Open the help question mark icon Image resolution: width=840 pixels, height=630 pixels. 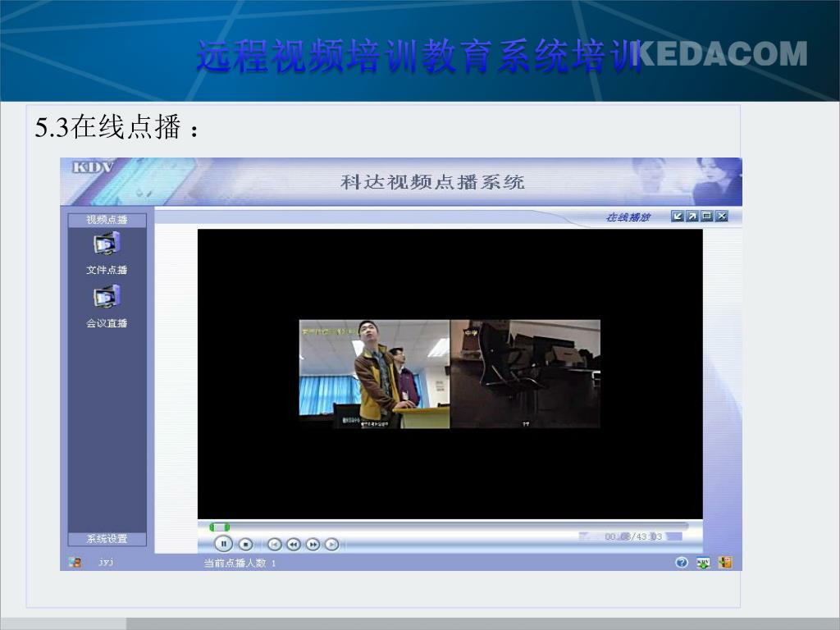[682, 563]
